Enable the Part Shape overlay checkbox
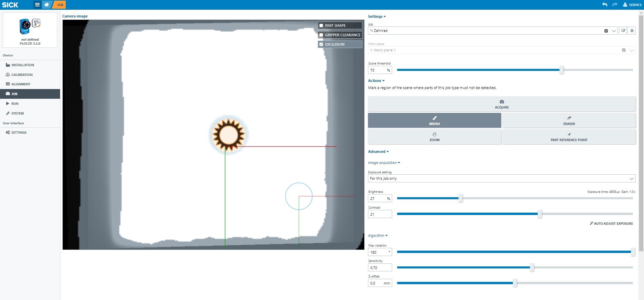This screenshot has width=644, height=300. coord(321,26)
